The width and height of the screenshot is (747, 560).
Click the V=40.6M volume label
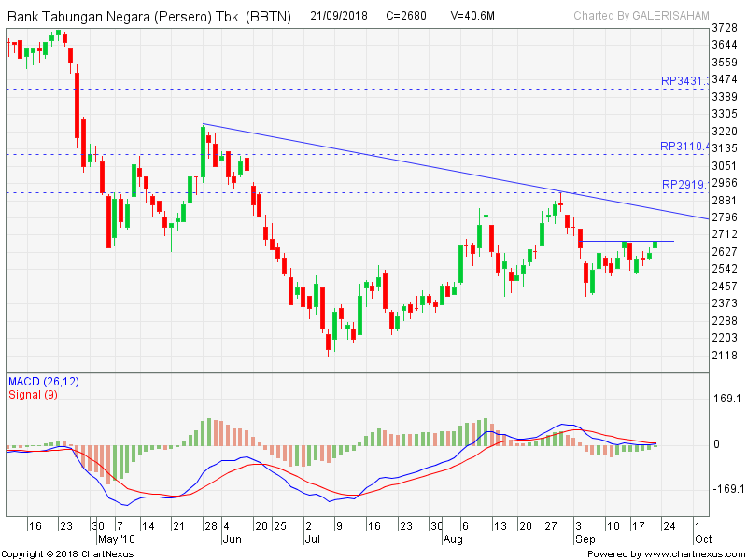pyautogui.click(x=474, y=16)
